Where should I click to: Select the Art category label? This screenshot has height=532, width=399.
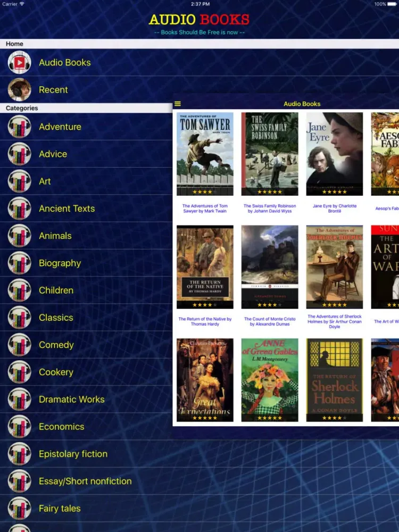(x=45, y=181)
